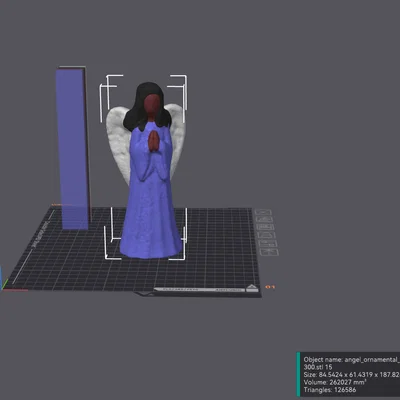Click the second plate side icon from top

265,219
